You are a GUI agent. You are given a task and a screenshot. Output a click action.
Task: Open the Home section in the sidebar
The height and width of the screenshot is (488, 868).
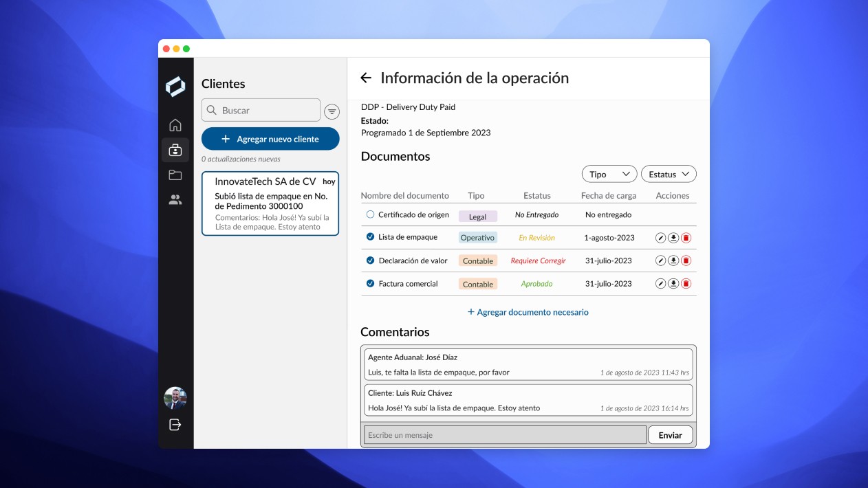click(175, 125)
